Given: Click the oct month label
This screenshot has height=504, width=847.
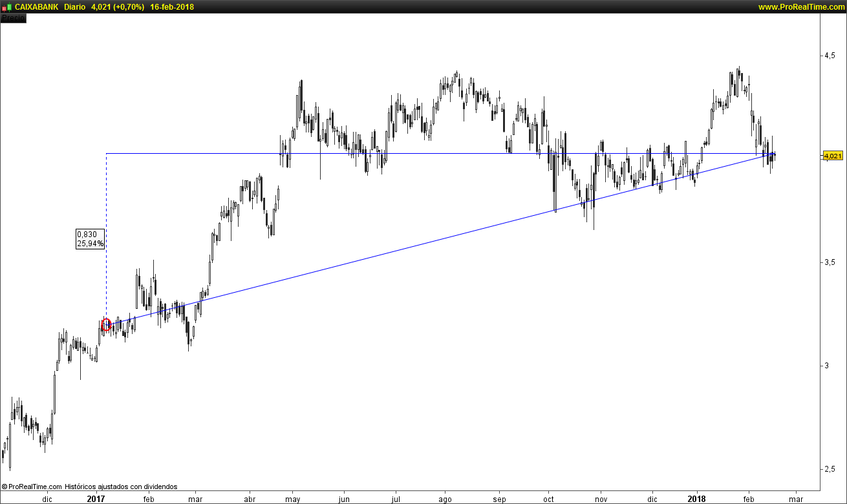Looking at the screenshot, I should [549, 499].
